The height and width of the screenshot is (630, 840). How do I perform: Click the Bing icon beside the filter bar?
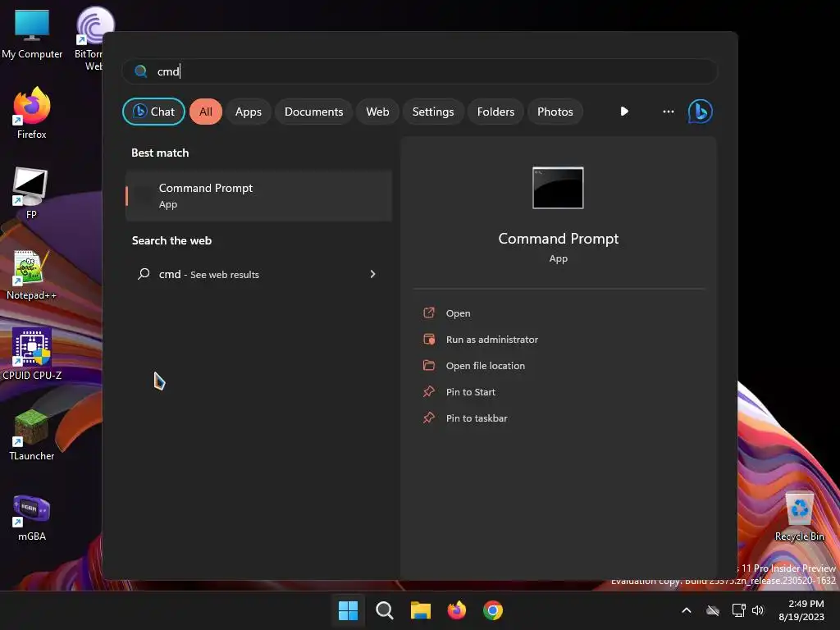(700, 112)
